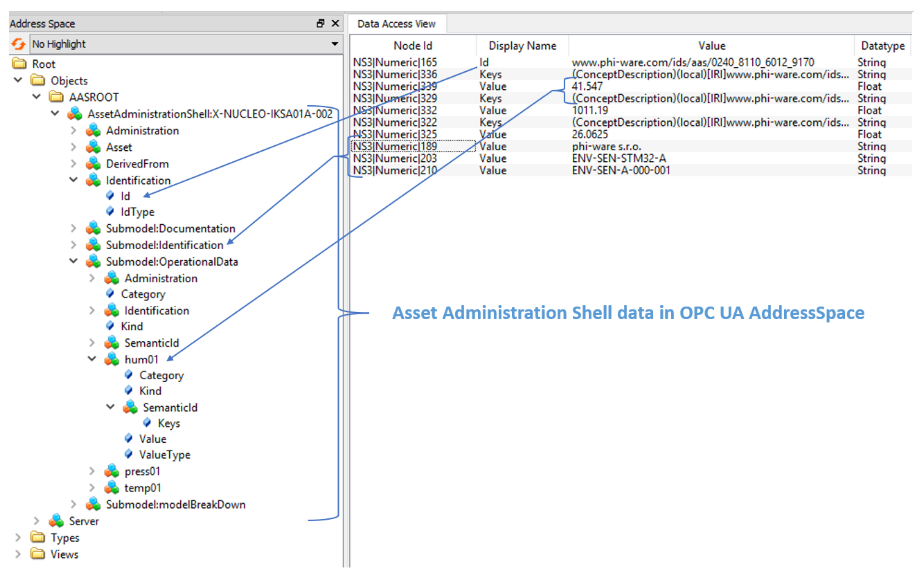Collapse the Submodel:OperationalData node
The width and height of the screenshot is (924, 580).
73,261
